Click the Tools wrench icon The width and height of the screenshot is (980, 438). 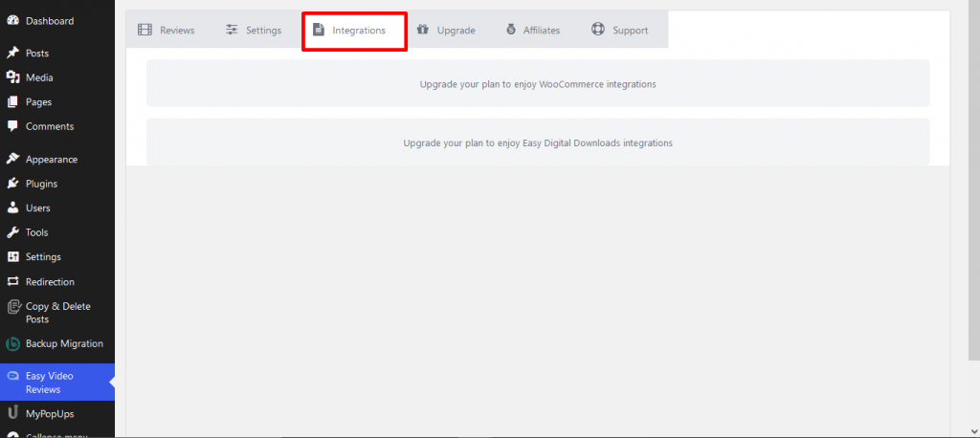click(12, 232)
